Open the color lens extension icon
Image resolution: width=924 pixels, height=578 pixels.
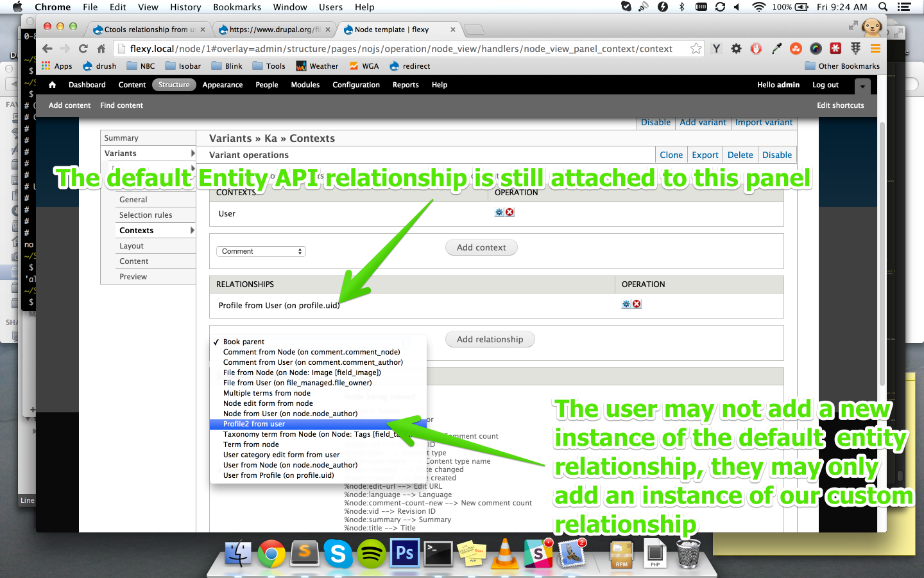[816, 49]
